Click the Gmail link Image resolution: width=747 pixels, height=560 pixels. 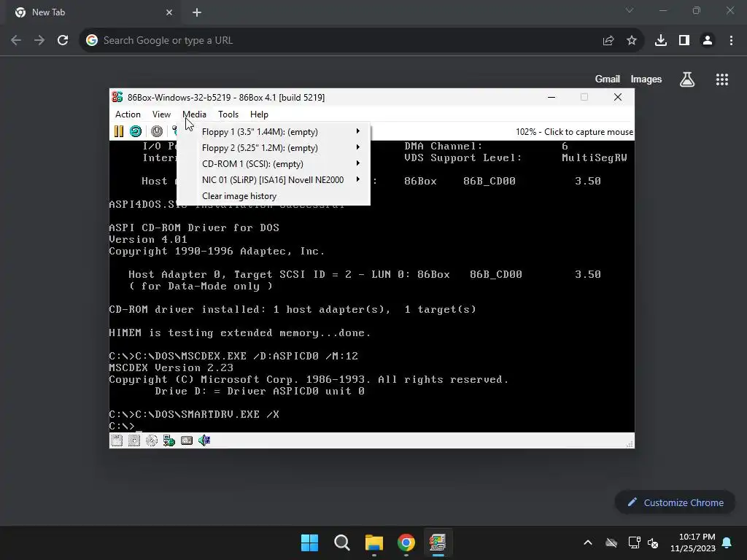pyautogui.click(x=608, y=79)
